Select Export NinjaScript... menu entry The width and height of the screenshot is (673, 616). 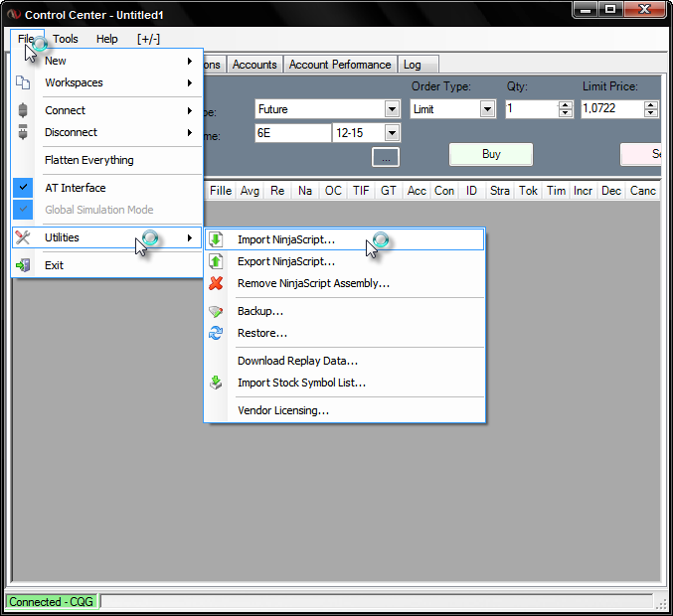click(345, 261)
